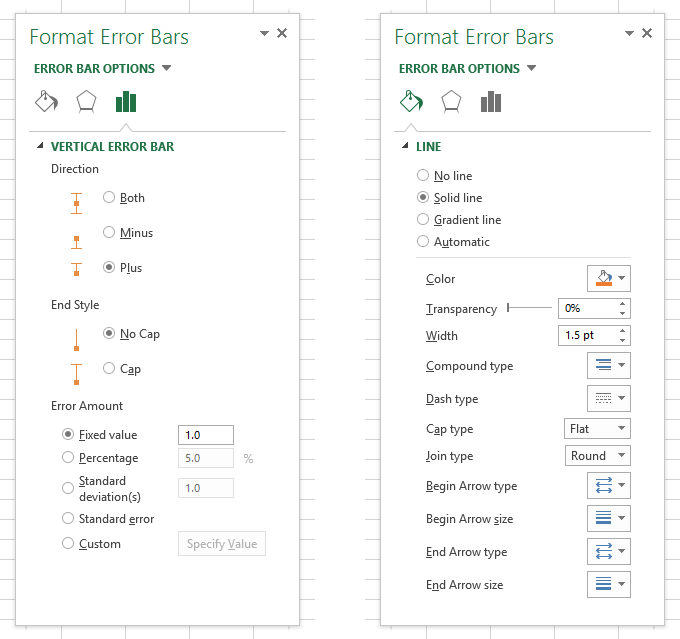The image size is (680, 639).
Task: Choose Cap end style
Action: tap(109, 368)
